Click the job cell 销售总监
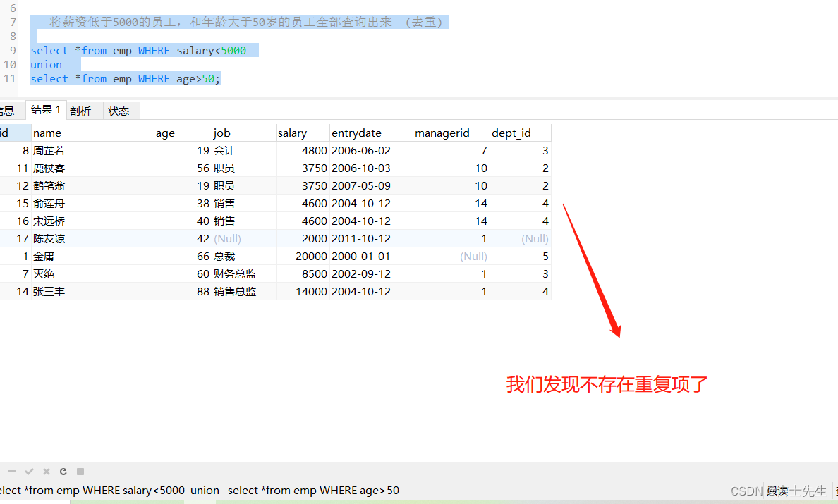838x504 pixels. pos(243,292)
